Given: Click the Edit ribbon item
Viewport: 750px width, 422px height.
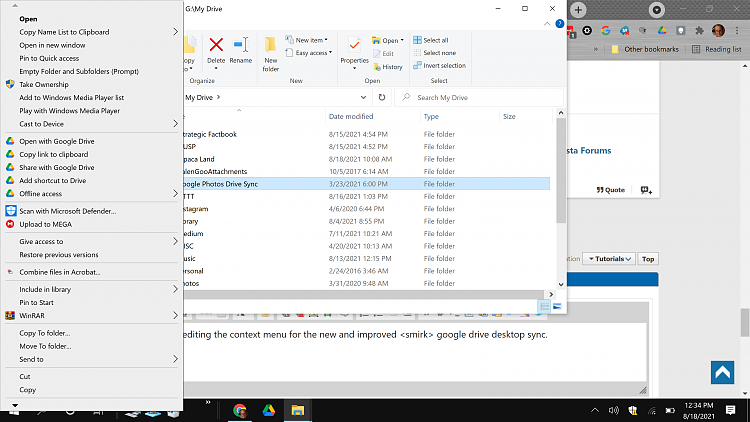Looking at the screenshot, I should click(x=383, y=54).
